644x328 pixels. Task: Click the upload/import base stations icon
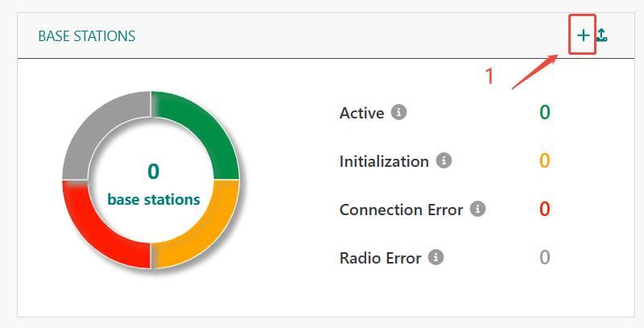(601, 35)
